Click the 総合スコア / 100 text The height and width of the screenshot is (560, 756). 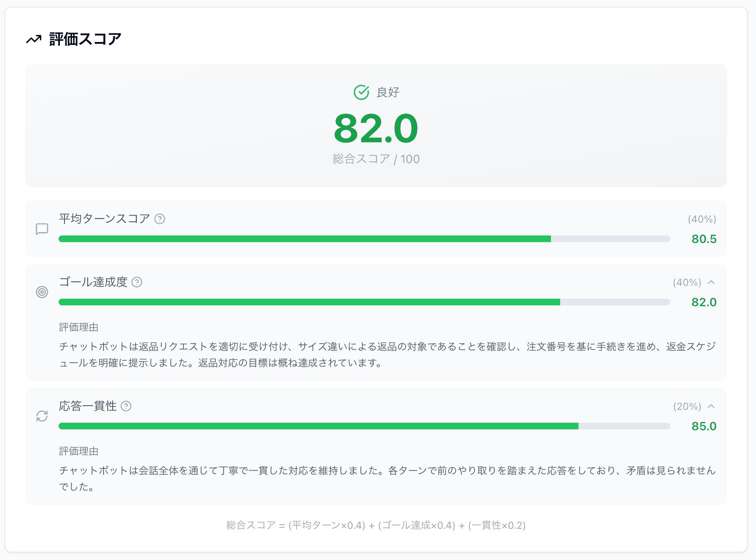coord(376,159)
